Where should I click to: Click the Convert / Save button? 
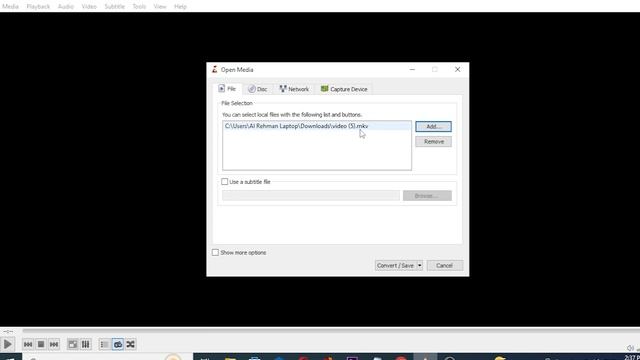coord(396,265)
